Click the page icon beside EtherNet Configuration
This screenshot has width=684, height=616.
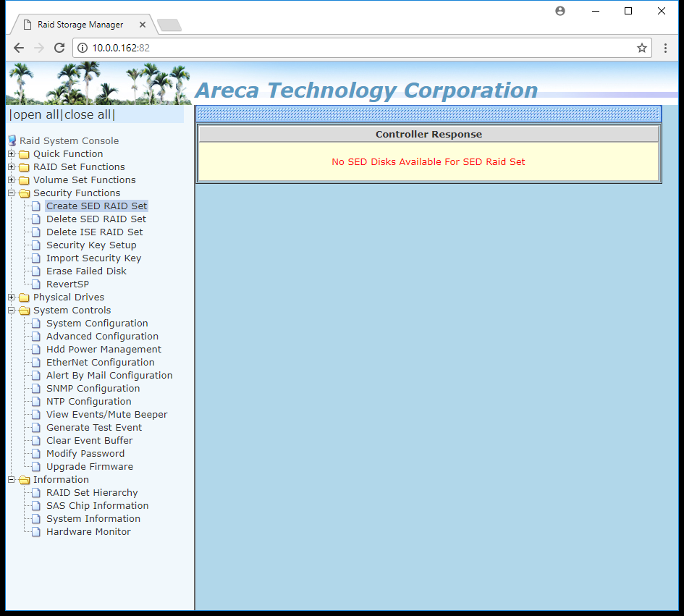point(36,363)
